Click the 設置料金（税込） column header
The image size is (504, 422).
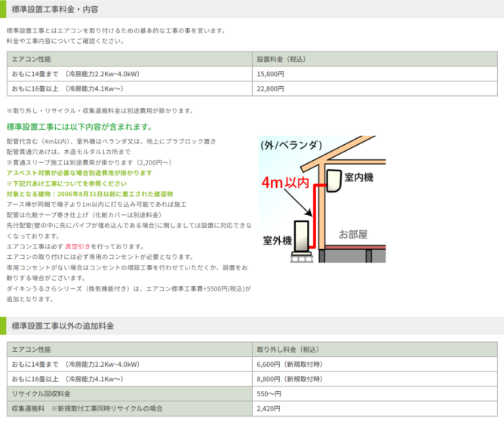click(x=281, y=59)
